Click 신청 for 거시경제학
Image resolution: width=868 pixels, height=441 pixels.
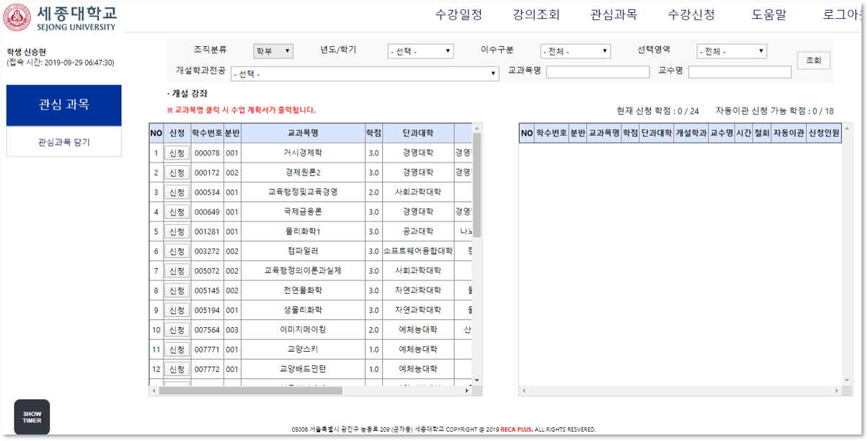(177, 153)
